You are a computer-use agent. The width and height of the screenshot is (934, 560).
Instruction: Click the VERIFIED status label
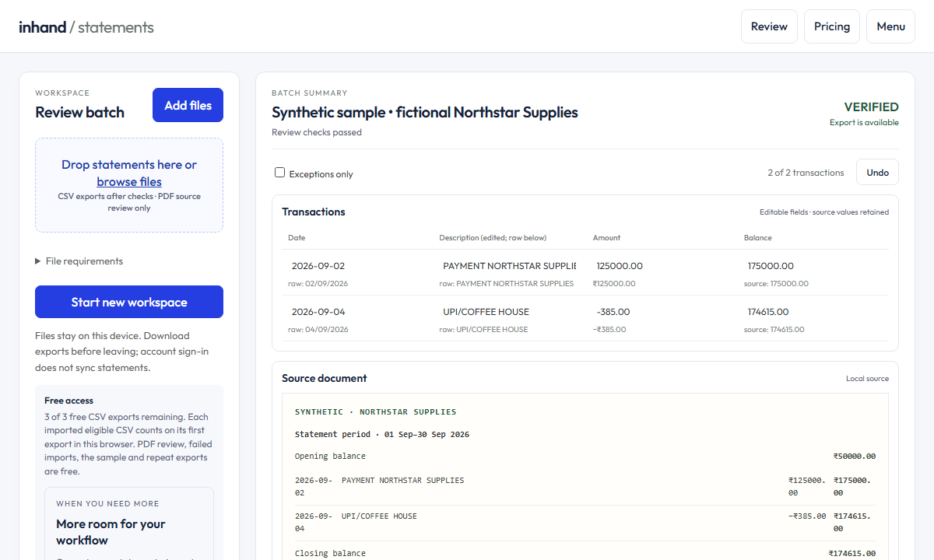pos(871,107)
